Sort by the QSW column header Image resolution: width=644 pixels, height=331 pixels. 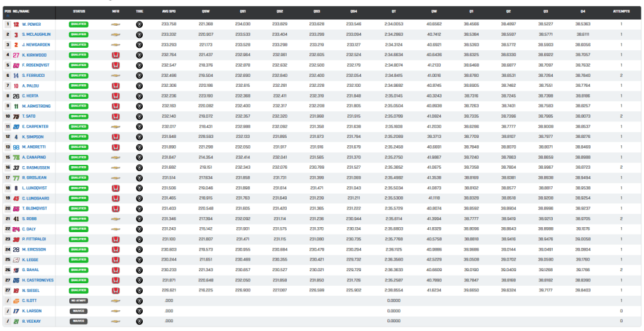[206, 11]
